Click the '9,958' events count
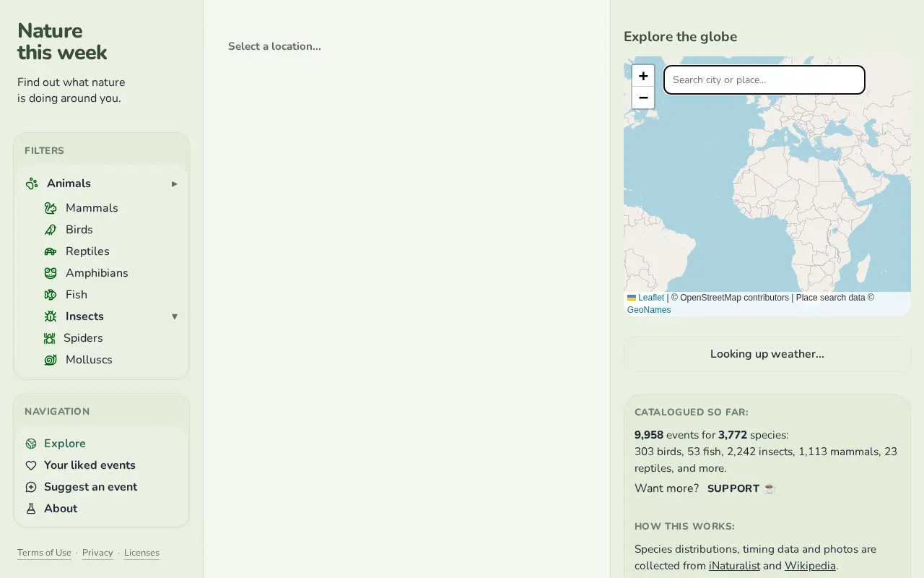This screenshot has width=924, height=578. (649, 435)
